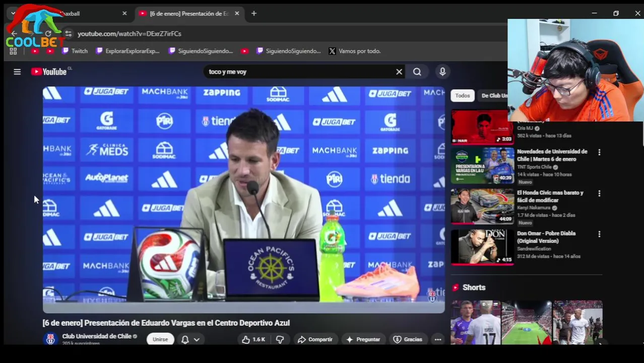Open options for Honda Civic video
The image size is (644, 363).
pos(599,193)
